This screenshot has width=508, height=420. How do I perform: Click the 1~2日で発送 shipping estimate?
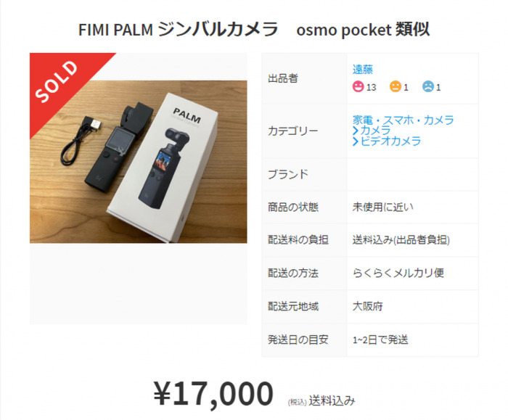(380, 339)
